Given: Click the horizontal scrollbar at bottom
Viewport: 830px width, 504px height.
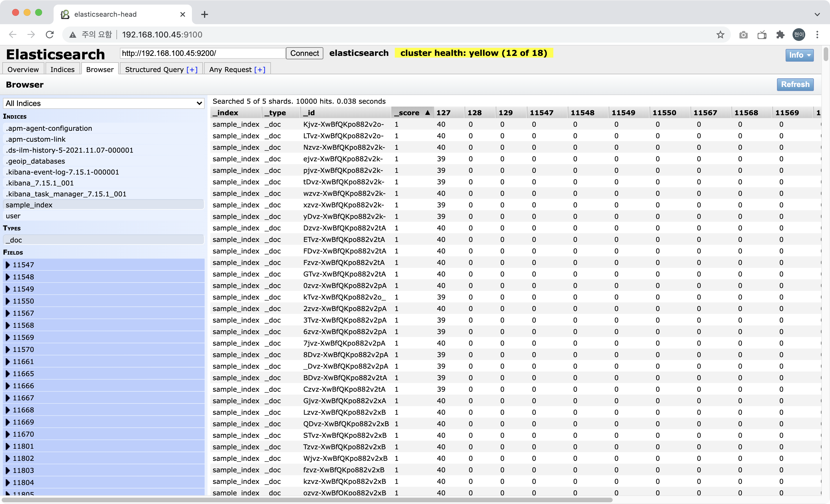Looking at the screenshot, I should (307, 500).
